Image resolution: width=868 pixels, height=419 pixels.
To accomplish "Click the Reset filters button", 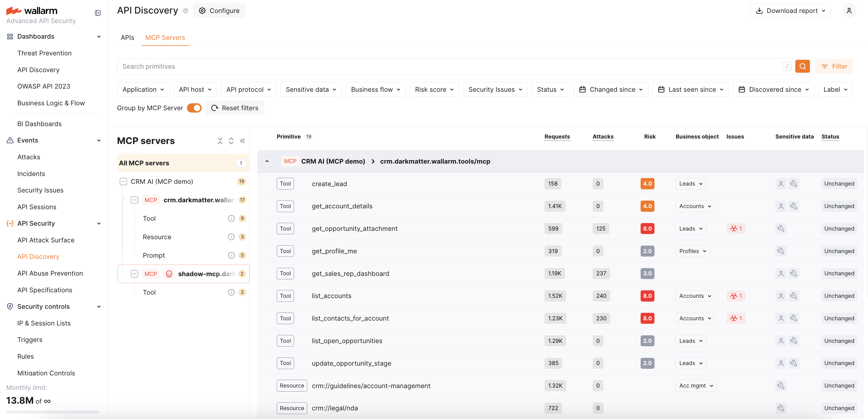I will [x=235, y=108].
